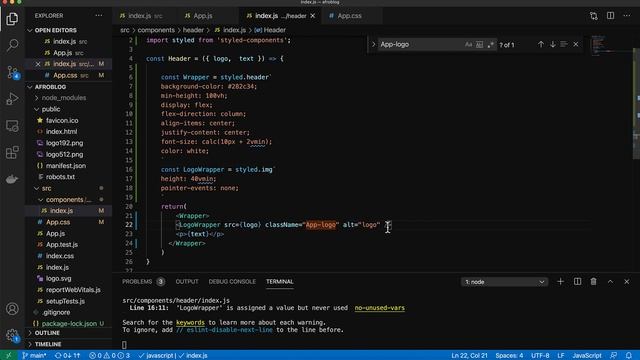This screenshot has height=360, width=640.
Task: Open notifications bell in status bar
Action: pos(629,356)
